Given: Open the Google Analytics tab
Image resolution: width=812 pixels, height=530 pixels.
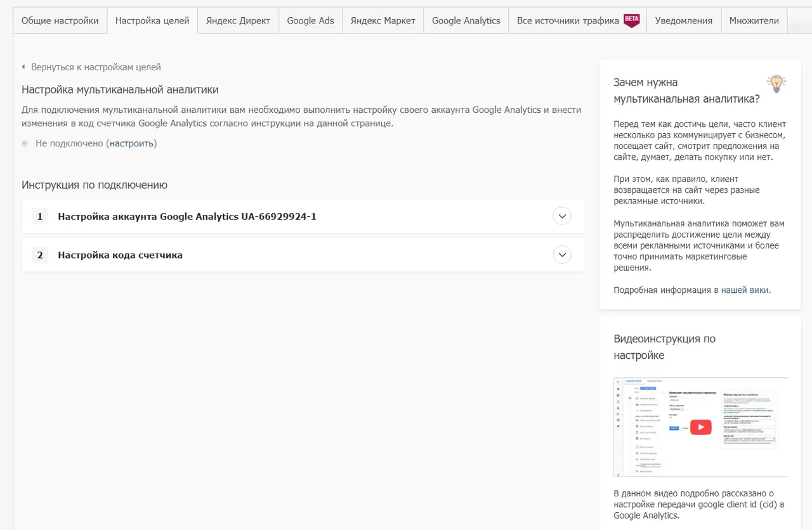Looking at the screenshot, I should [x=466, y=20].
